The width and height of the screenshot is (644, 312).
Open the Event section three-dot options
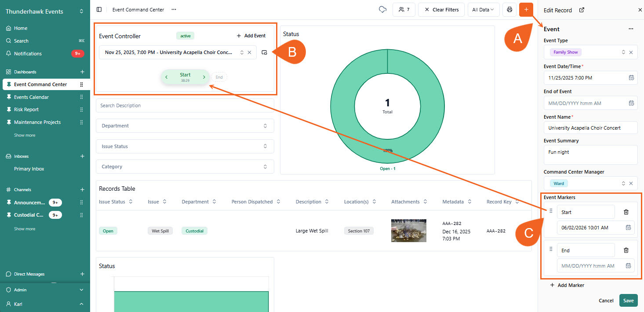coord(631,29)
